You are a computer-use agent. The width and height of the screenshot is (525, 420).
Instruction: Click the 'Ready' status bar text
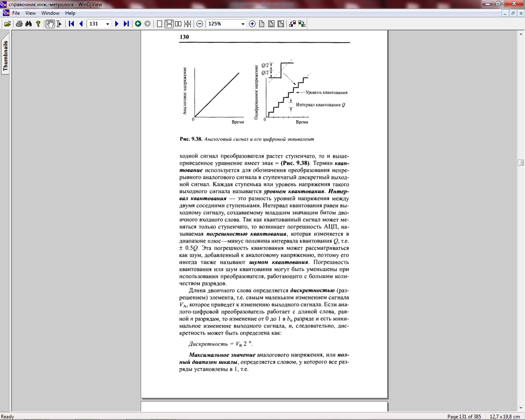[7, 416]
